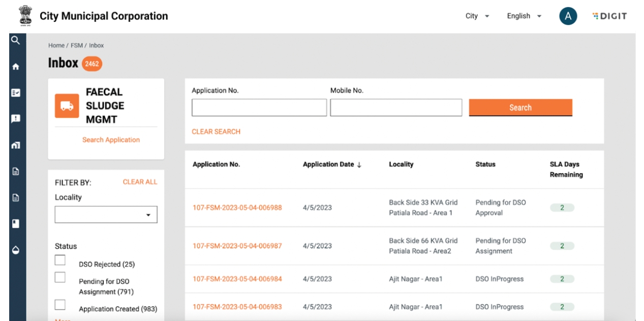Viewport: 644px width, 321px height.
Task: Expand the Locality filter dropdown
Action: (106, 215)
